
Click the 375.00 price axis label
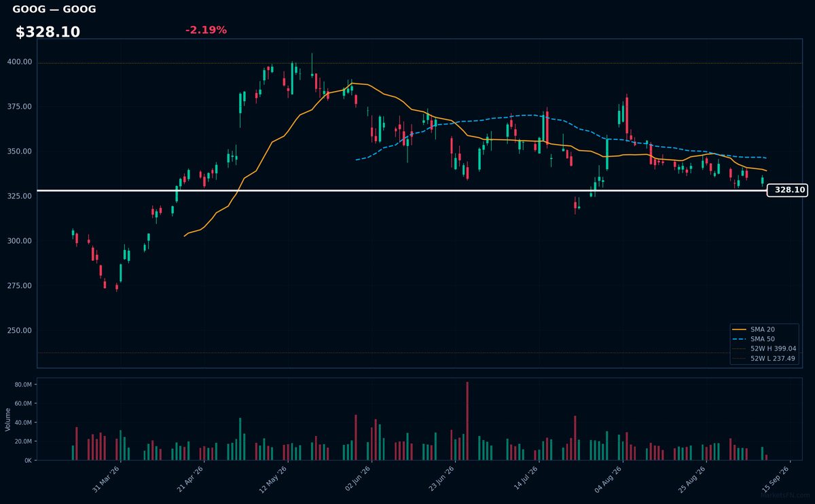20,107
